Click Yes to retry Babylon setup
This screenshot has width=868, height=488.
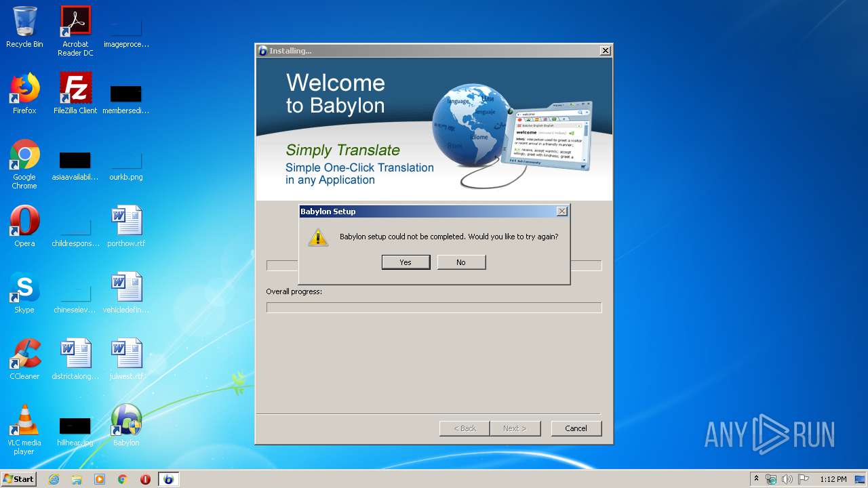(x=406, y=262)
